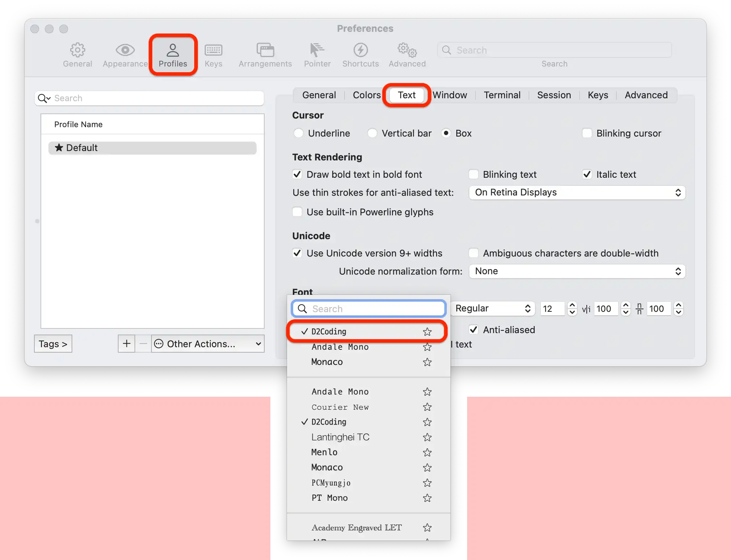Open the thin strokes On Retina Displays dropdown
Screen dimensions: 731x560
click(x=577, y=193)
